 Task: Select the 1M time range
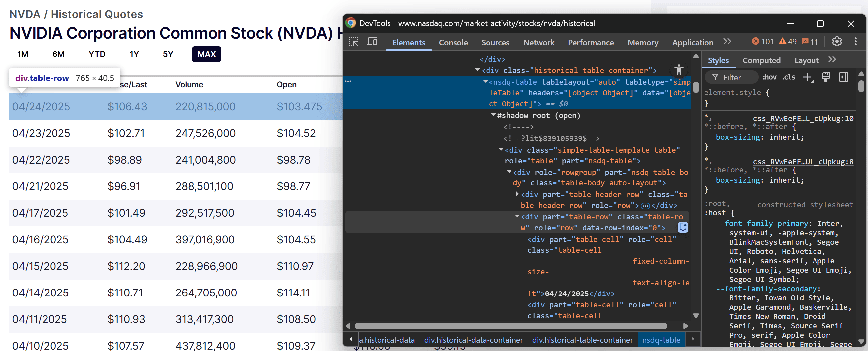click(23, 54)
